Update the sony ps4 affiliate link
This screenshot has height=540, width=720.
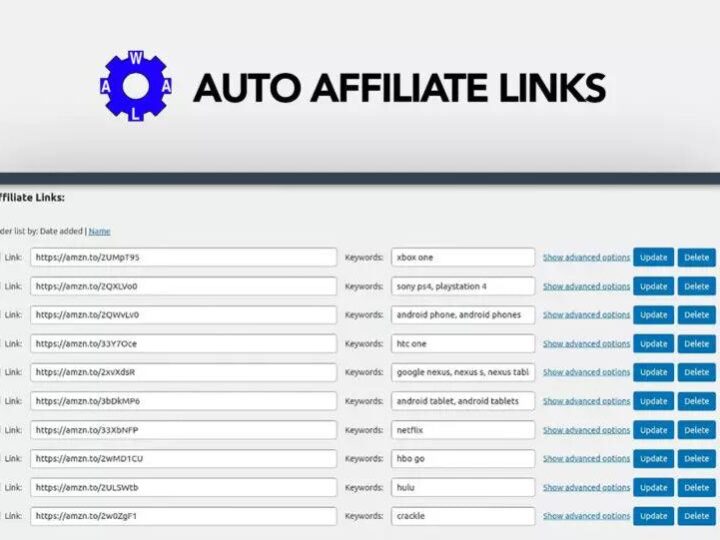653,286
